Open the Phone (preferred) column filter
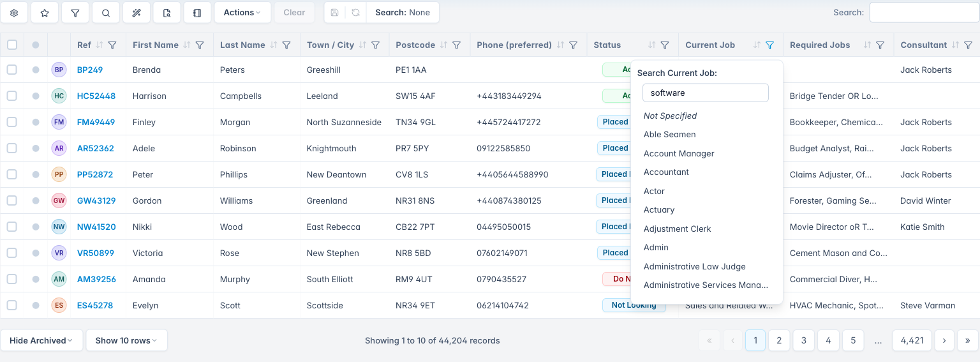Screen dimensions: 980x362 573,45
